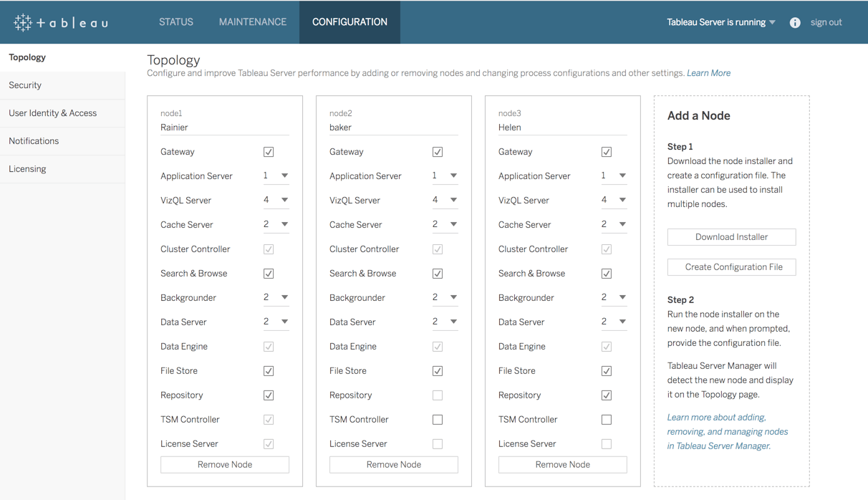This screenshot has height=500, width=868.
Task: Open Application Server dropdown on node2
Action: pyautogui.click(x=445, y=176)
